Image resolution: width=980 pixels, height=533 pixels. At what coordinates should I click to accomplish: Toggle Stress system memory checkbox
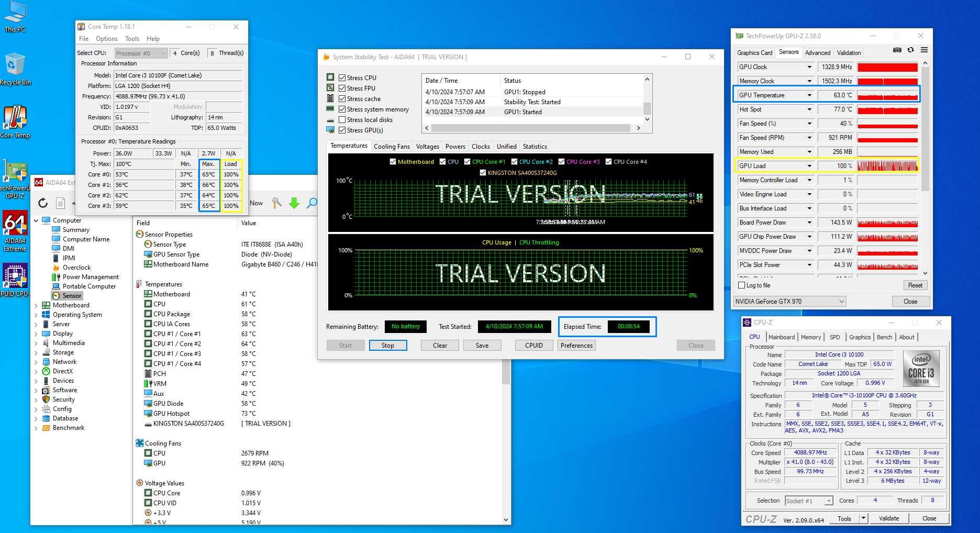(x=342, y=109)
